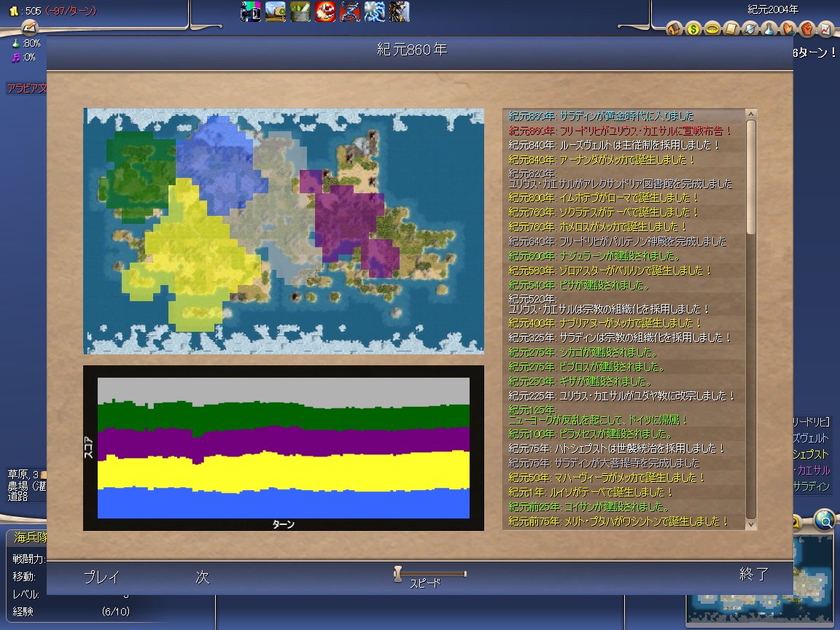Screen dimensions: 840x630
Task: Open the red raised-fist advisor icon
Action: [807, 28]
